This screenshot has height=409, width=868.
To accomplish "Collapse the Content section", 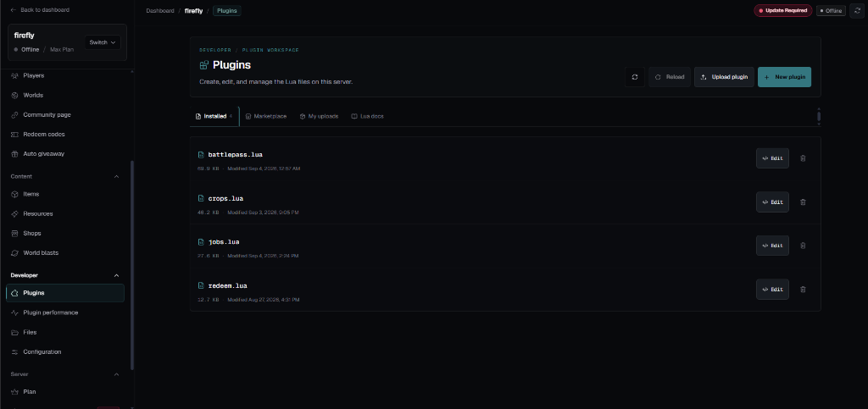I will click(x=116, y=176).
